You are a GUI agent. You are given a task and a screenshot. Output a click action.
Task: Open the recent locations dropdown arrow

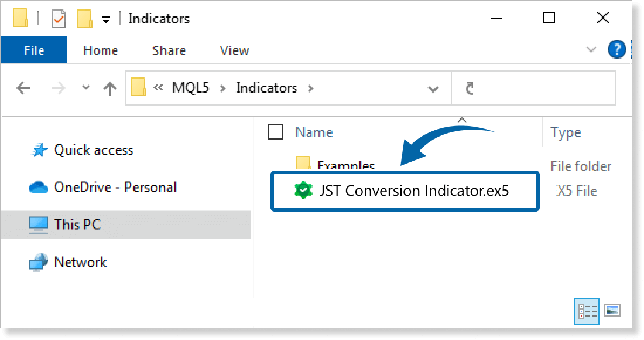[x=86, y=88]
